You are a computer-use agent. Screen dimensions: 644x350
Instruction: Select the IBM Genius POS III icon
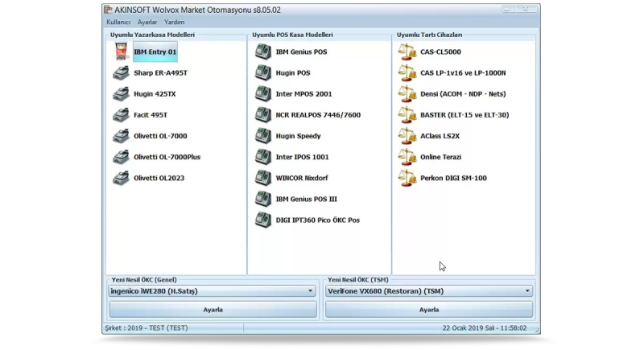click(x=263, y=199)
